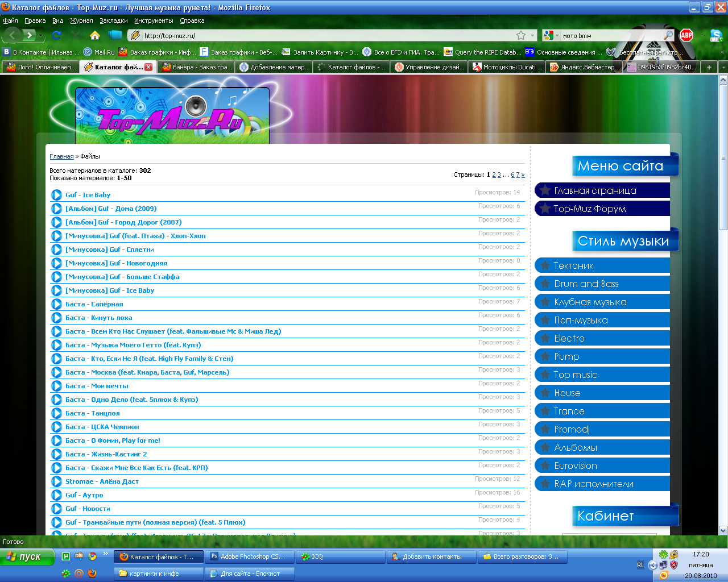Play the track Баста - Сапёрная

click(x=56, y=304)
